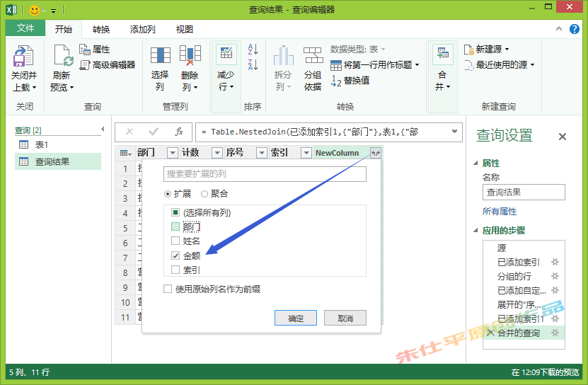Uncheck the 金额 column checkbox

click(175, 255)
